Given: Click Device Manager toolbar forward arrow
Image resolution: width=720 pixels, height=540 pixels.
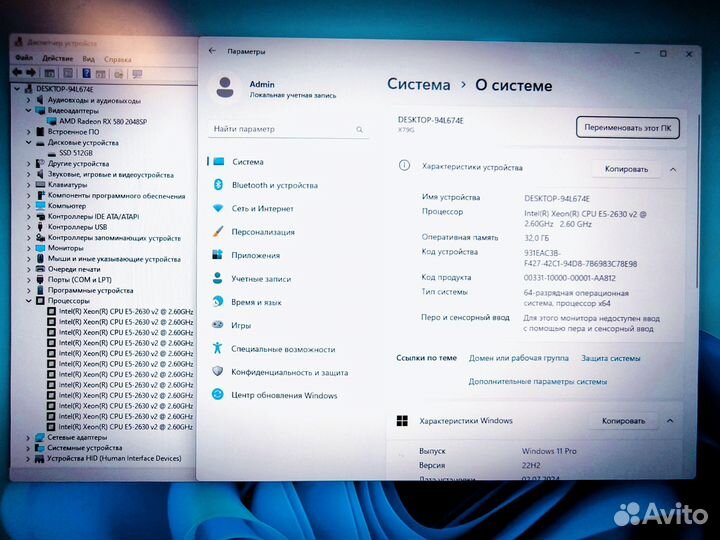Looking at the screenshot, I should (x=31, y=73).
